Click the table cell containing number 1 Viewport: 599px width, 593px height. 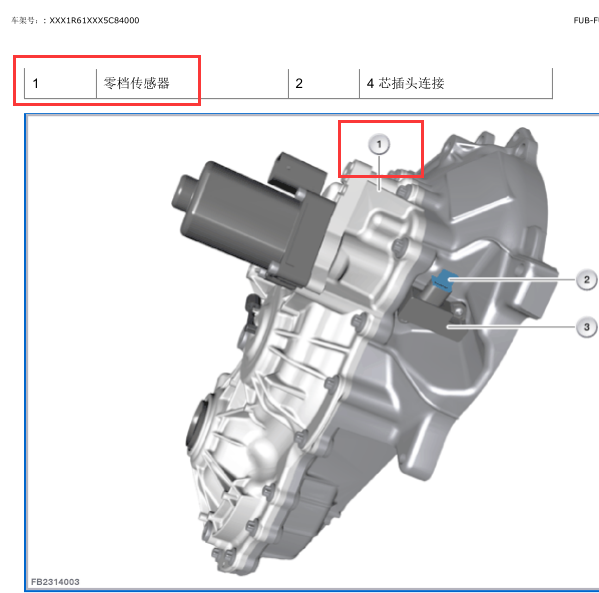tap(60, 83)
